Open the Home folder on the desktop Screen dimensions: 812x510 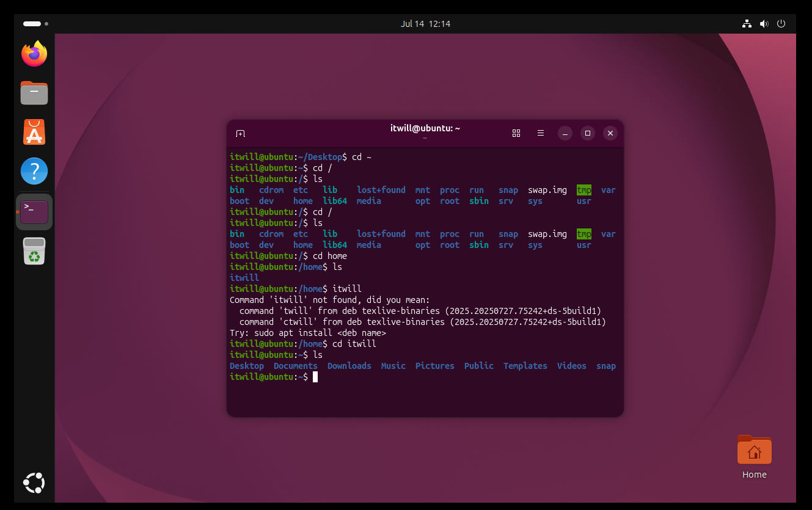pyautogui.click(x=755, y=456)
